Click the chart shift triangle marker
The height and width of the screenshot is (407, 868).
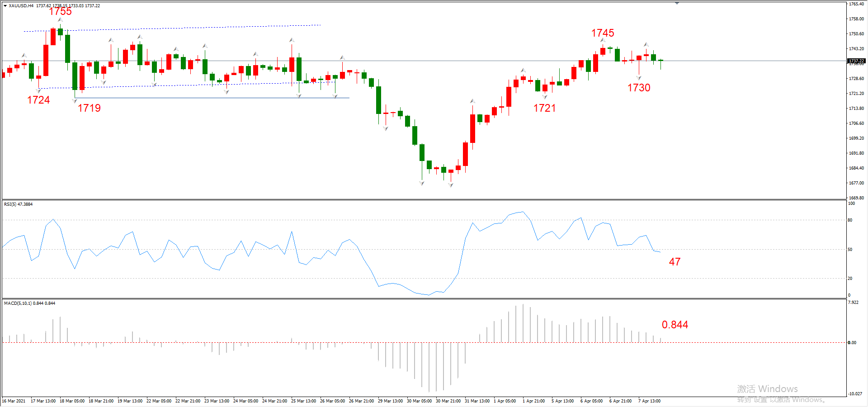pyautogui.click(x=677, y=3)
